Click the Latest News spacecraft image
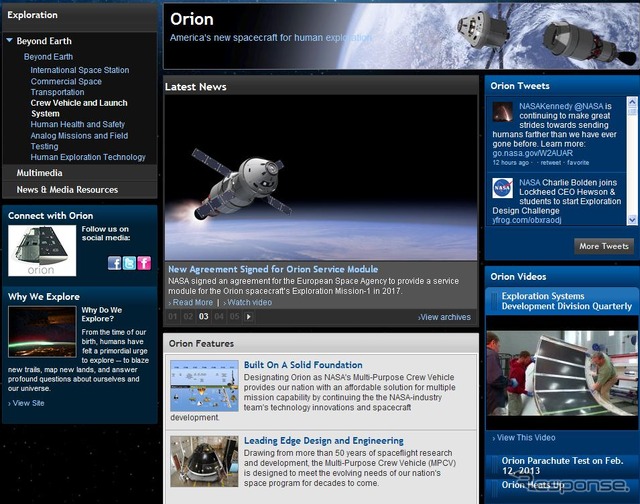Viewport: 640px width, 504px height. click(321, 178)
